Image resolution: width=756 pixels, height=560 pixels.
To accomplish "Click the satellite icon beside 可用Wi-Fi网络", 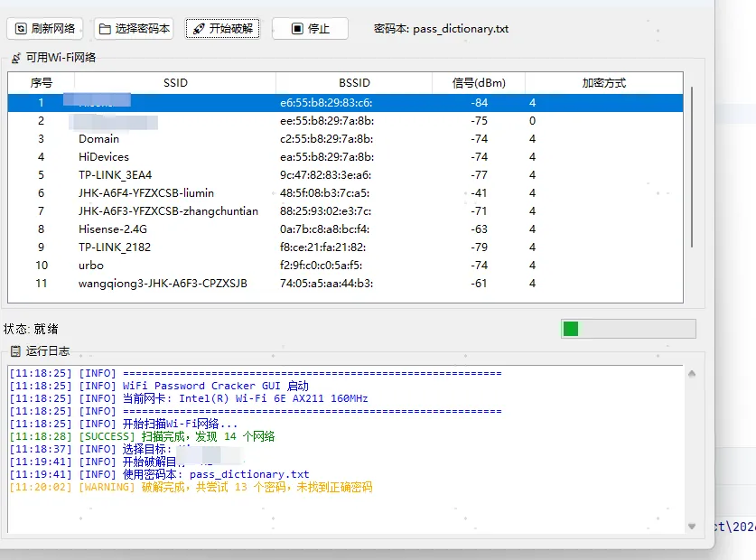I will [16, 58].
